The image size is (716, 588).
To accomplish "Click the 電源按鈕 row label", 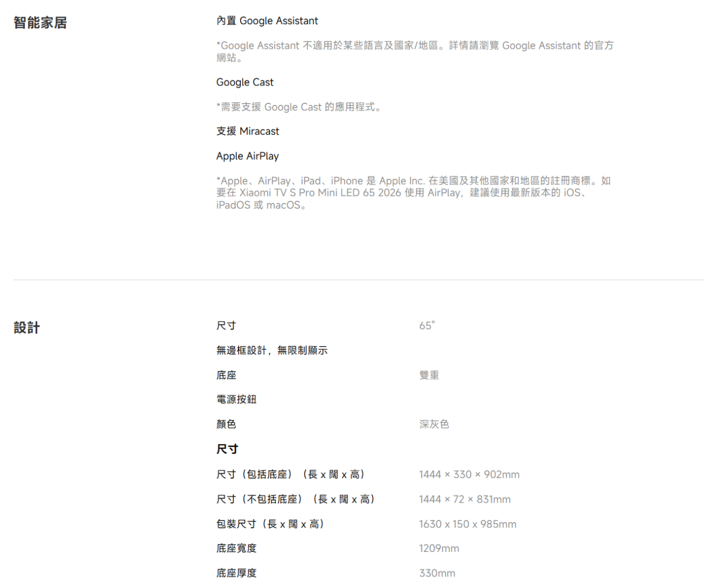I will click(236, 399).
